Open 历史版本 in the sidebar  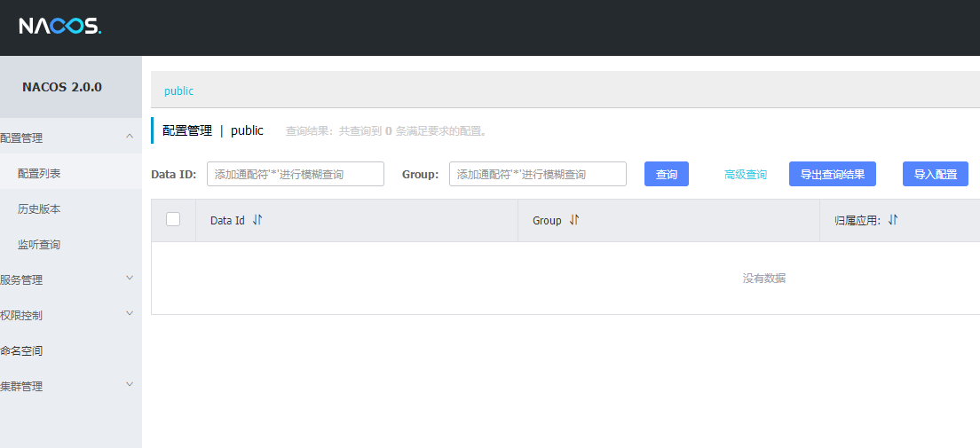[x=40, y=208]
